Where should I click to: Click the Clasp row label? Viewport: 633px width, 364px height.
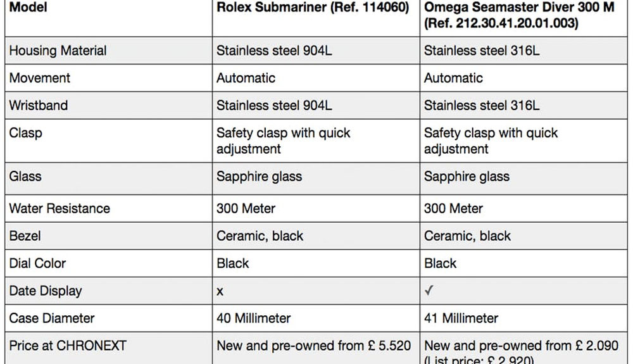25,133
